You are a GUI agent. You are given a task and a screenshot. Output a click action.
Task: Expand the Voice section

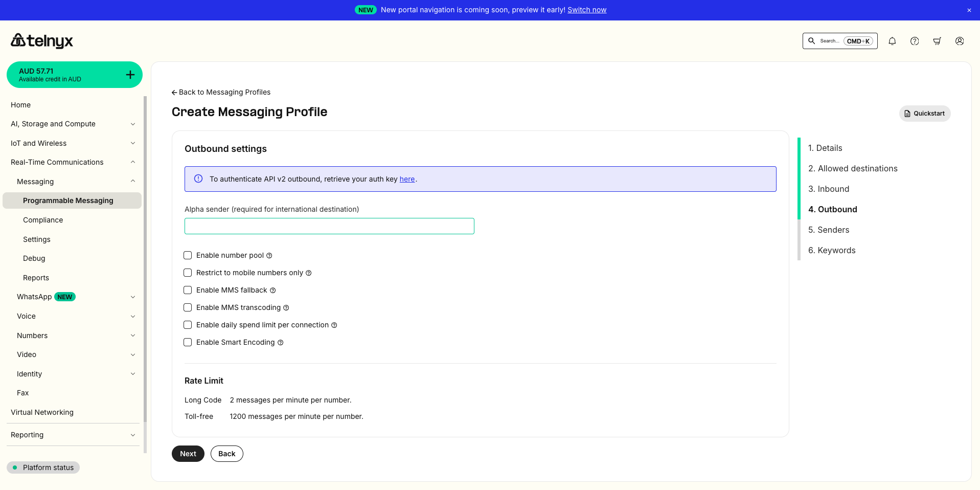coord(132,316)
